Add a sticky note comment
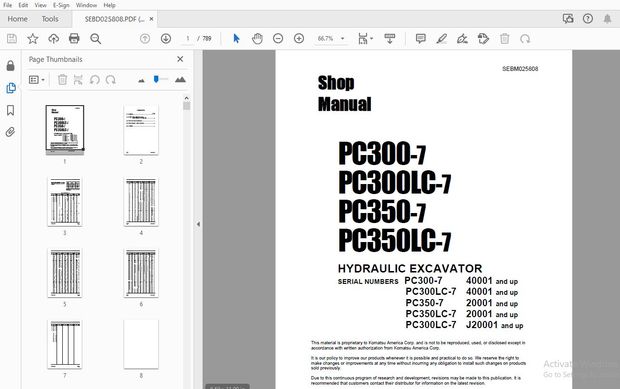This screenshot has width=620, height=389. tap(420, 38)
